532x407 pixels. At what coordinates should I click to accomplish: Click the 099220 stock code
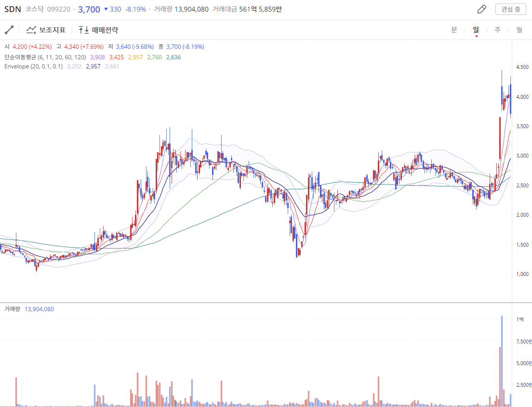58,9
